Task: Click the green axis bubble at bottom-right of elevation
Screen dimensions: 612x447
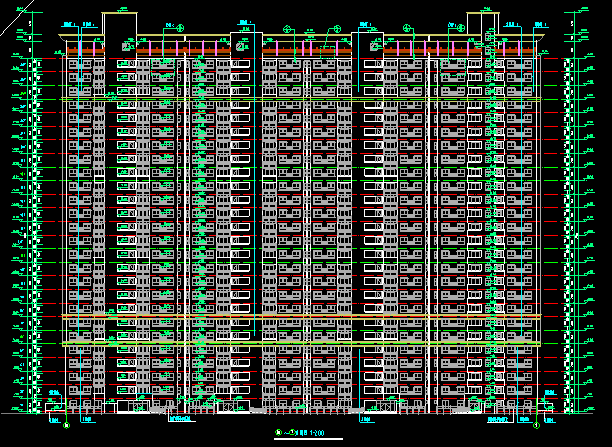Action: pyautogui.click(x=537, y=426)
